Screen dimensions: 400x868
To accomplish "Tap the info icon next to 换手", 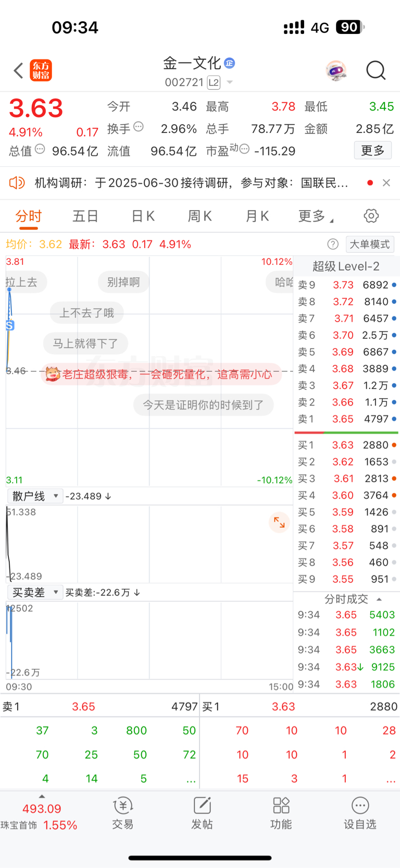I will click(139, 126).
